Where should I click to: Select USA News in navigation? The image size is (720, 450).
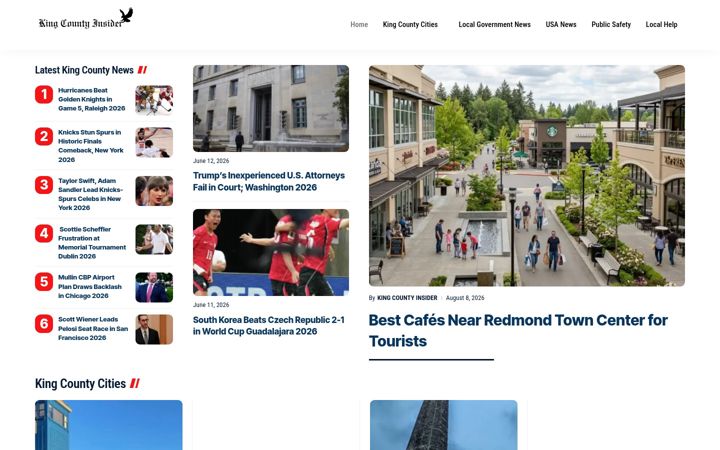(x=561, y=25)
